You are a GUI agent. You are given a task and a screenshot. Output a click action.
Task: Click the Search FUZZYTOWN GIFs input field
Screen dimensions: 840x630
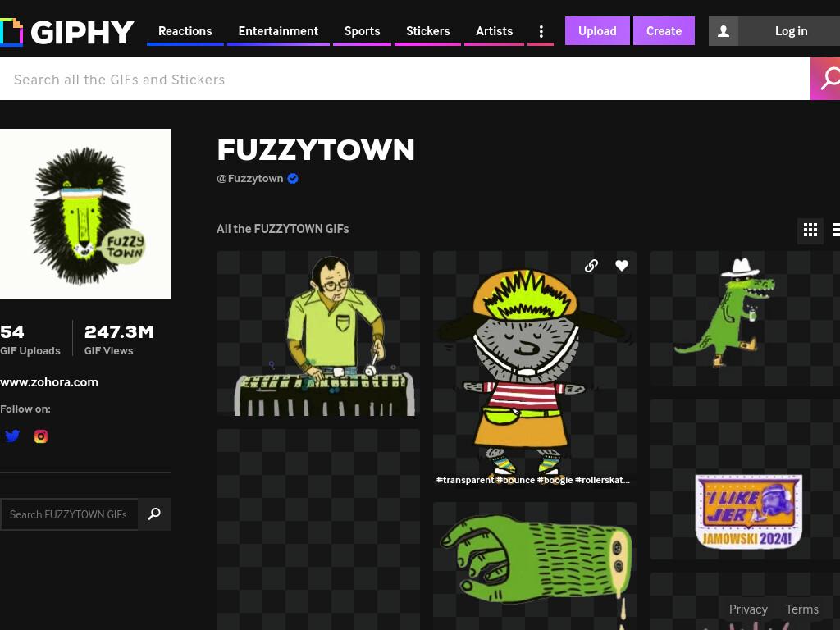[x=69, y=514]
